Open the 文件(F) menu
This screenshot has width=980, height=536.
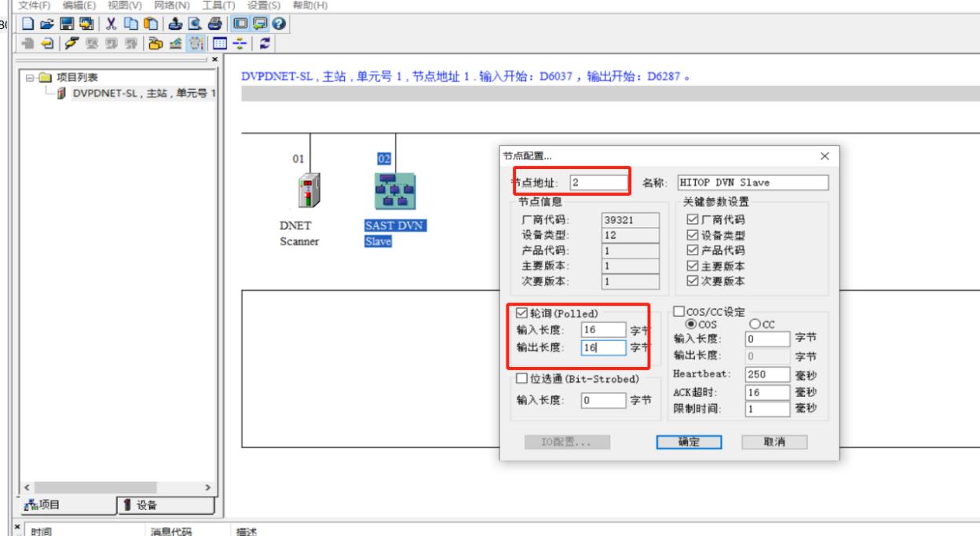coord(35,6)
